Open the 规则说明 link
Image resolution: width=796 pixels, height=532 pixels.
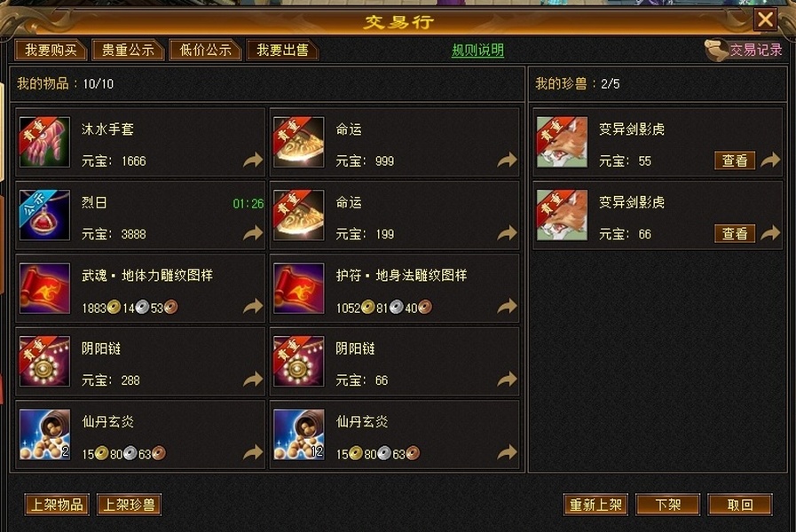477,51
